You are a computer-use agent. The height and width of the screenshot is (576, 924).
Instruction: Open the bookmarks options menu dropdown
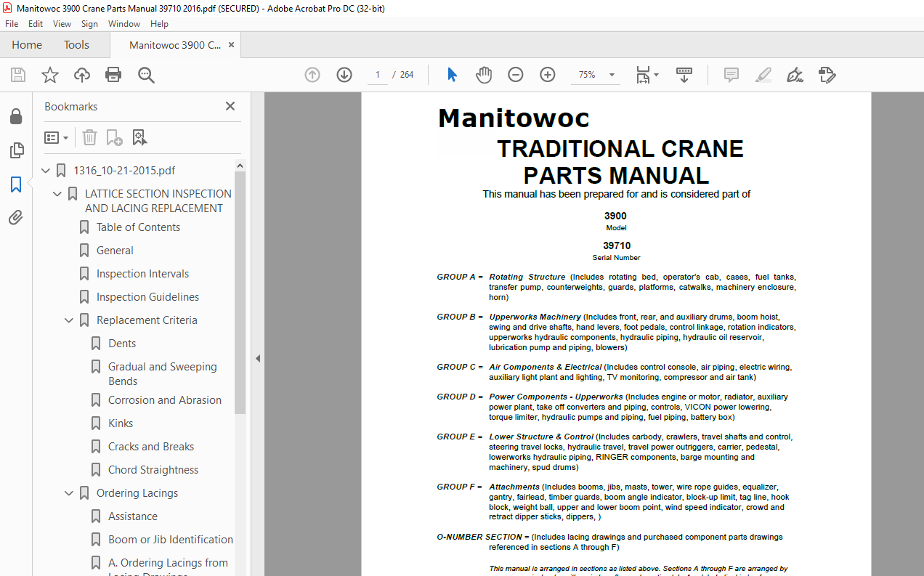[x=56, y=137]
